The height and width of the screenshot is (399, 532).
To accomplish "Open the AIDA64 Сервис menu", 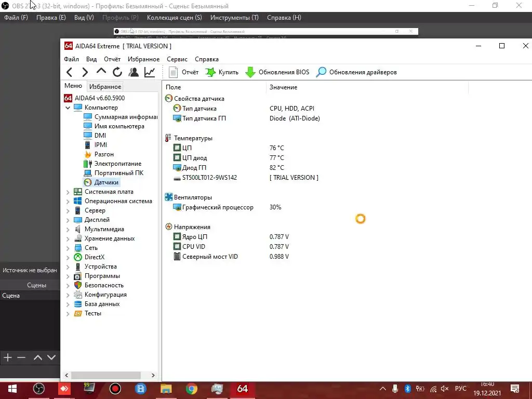I will click(x=177, y=59).
